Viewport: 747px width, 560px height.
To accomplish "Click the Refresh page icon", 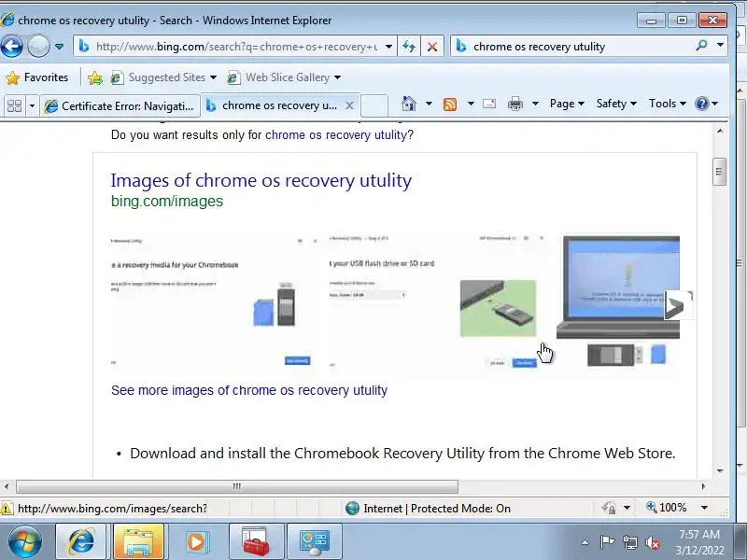I will tap(409, 47).
